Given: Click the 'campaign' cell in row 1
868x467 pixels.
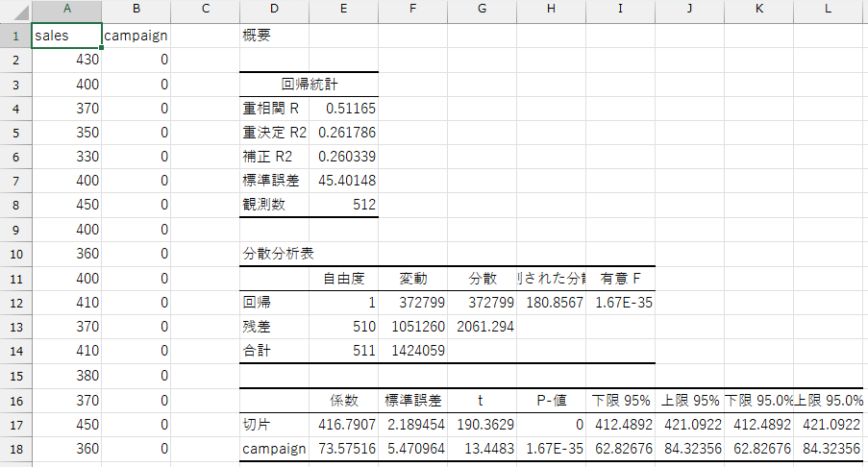Looking at the screenshot, I should tap(136, 36).
